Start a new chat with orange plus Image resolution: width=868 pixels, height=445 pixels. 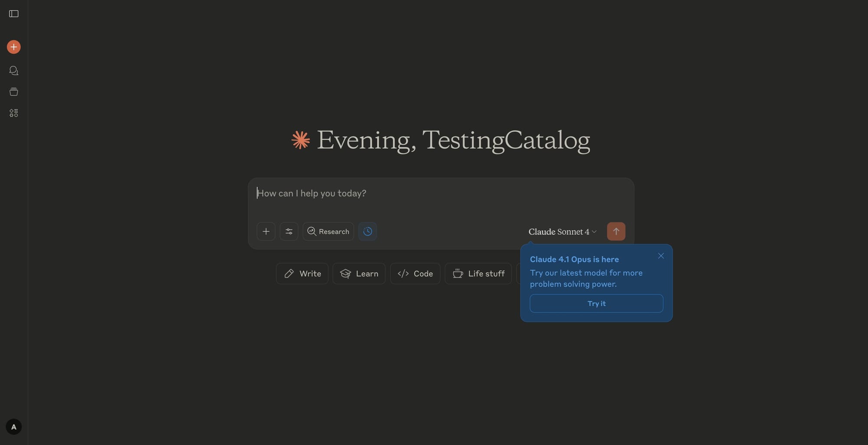coord(14,47)
